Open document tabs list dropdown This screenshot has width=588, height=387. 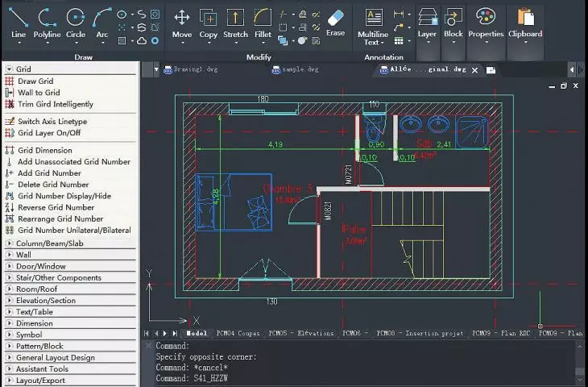click(156, 69)
